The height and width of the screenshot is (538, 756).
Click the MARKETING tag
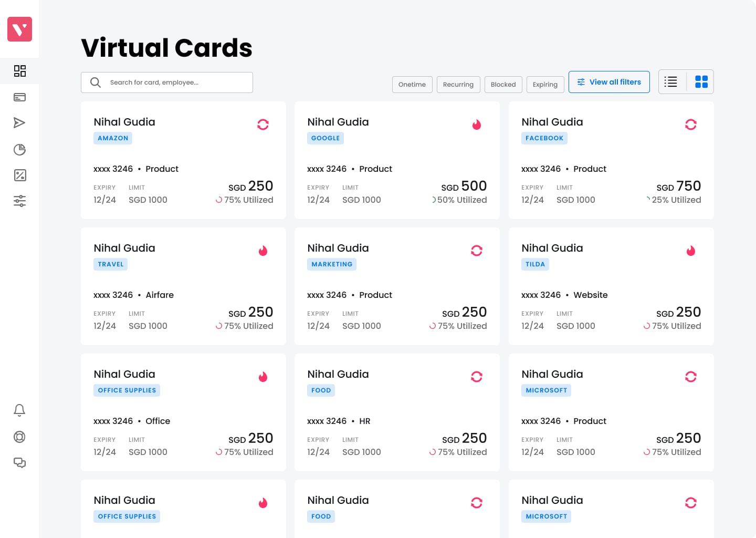click(x=332, y=264)
